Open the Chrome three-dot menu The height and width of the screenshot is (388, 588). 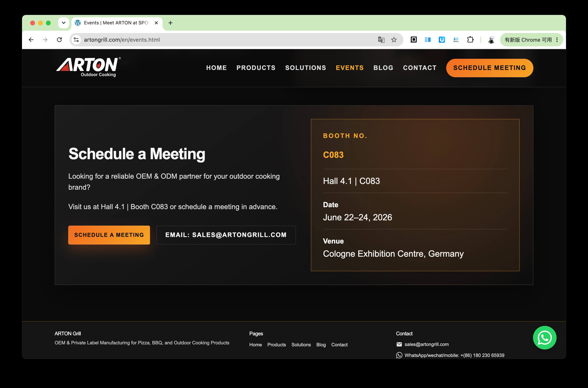click(557, 40)
